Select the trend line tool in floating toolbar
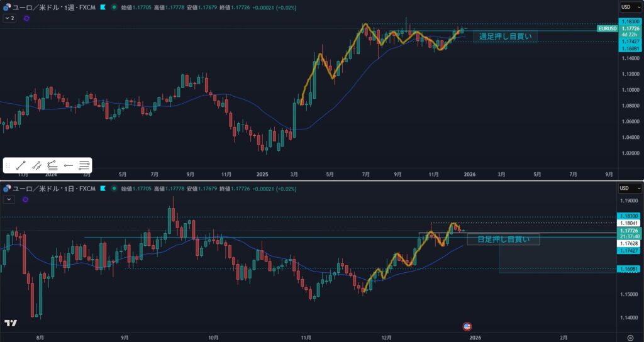 (x=21, y=165)
